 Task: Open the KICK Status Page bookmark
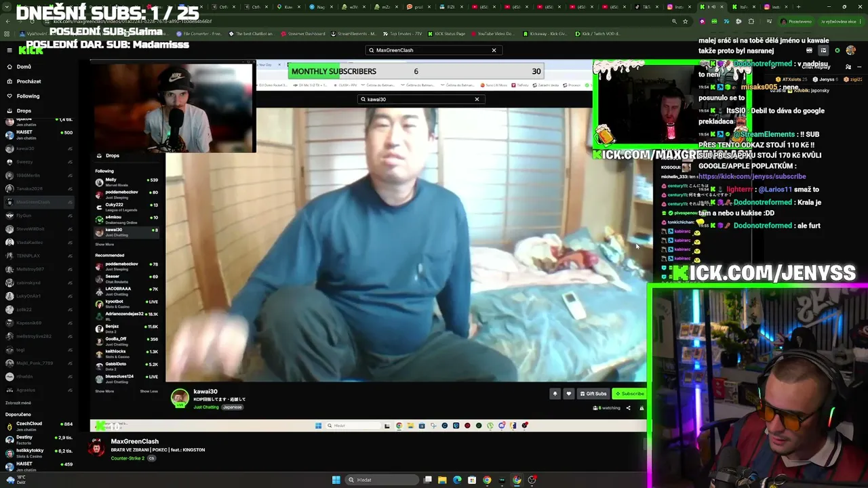(446, 34)
